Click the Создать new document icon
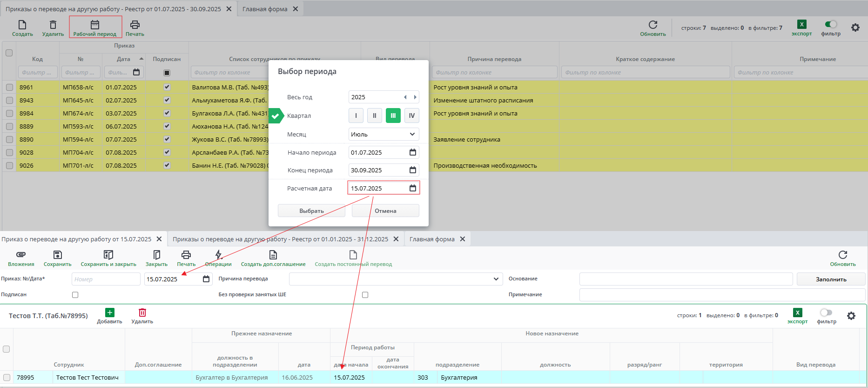 [x=22, y=25]
